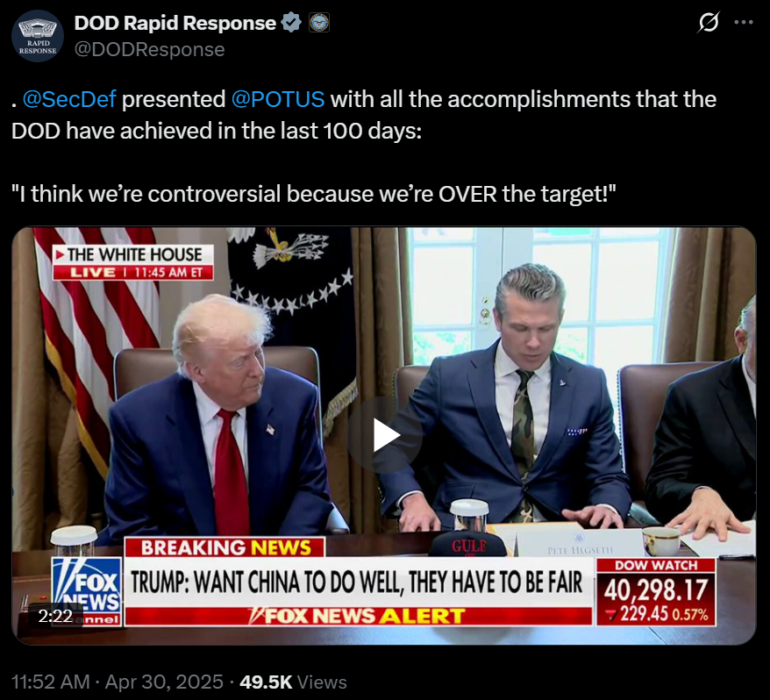Click THE WHITE HOUSE LIVE banner in video
The height and width of the screenshot is (700, 770).
pyautogui.click(x=133, y=262)
